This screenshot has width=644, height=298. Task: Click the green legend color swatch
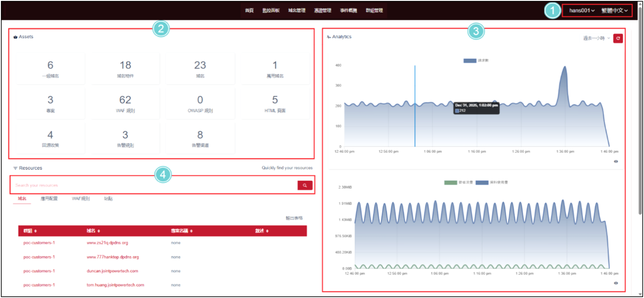click(x=450, y=183)
